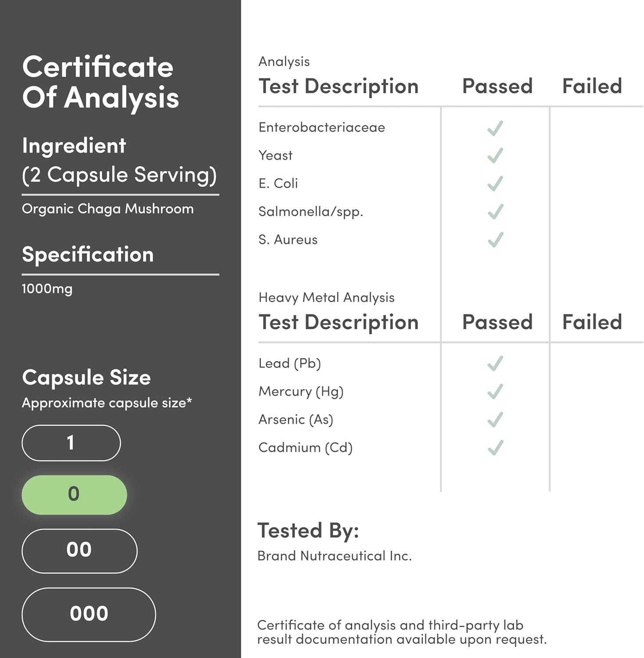Click Brand Nutraceutical Inc. tester name
The width and height of the screenshot is (644, 658).
(x=334, y=556)
